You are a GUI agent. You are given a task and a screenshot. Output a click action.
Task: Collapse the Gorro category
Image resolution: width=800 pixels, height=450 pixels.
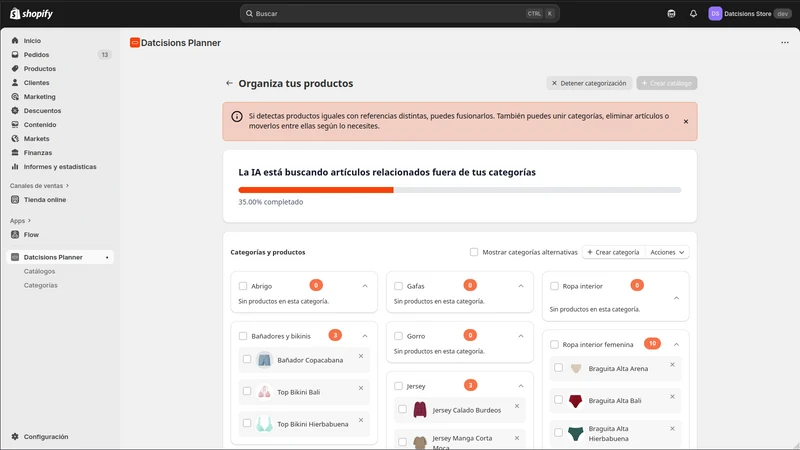pos(521,336)
